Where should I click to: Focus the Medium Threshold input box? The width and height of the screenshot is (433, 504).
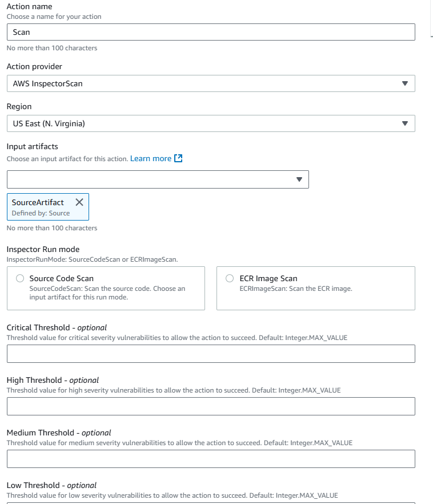point(211,459)
